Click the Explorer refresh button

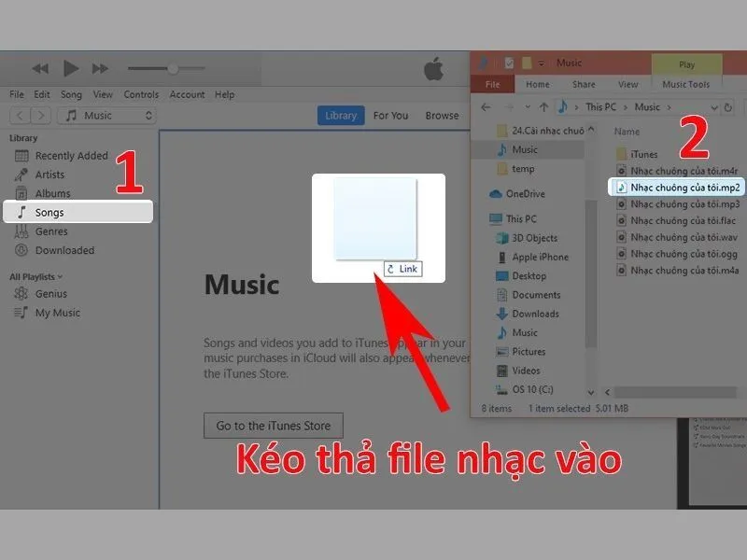tap(728, 107)
